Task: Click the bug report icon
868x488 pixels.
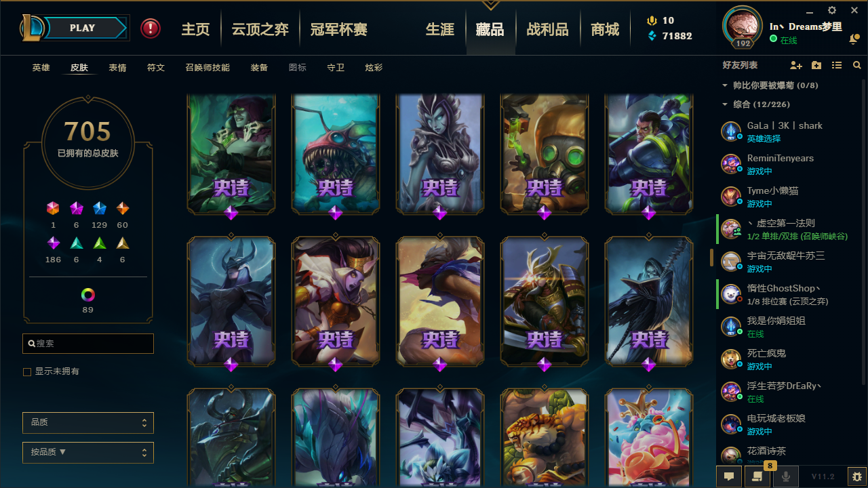Action: pyautogui.click(x=856, y=476)
